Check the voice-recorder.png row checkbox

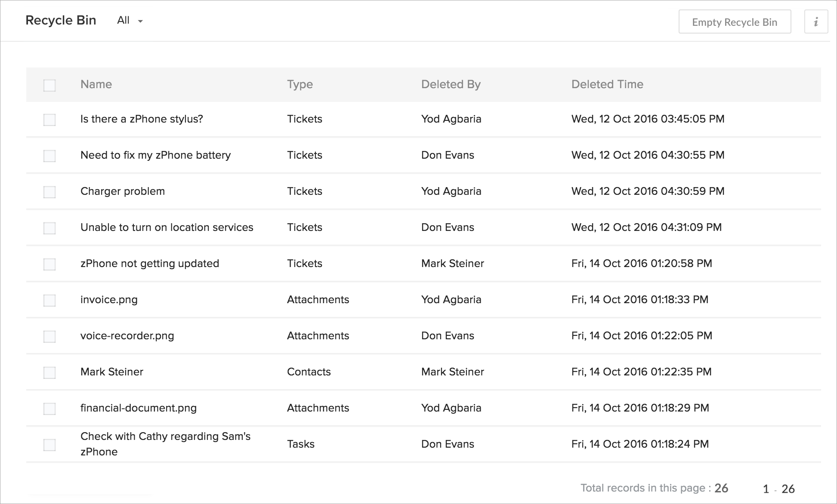pyautogui.click(x=49, y=336)
